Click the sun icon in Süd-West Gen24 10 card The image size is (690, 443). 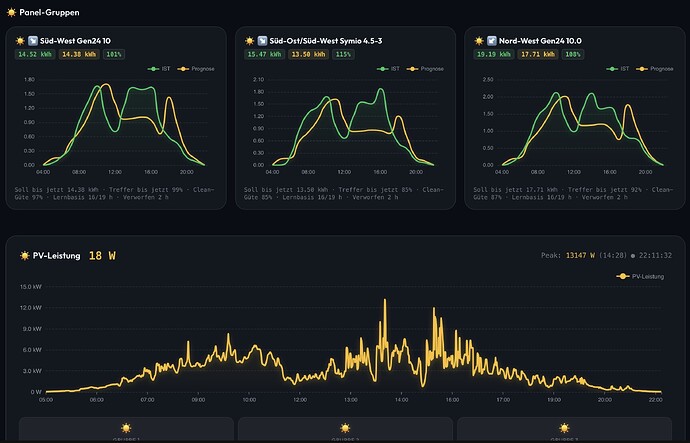(20, 41)
